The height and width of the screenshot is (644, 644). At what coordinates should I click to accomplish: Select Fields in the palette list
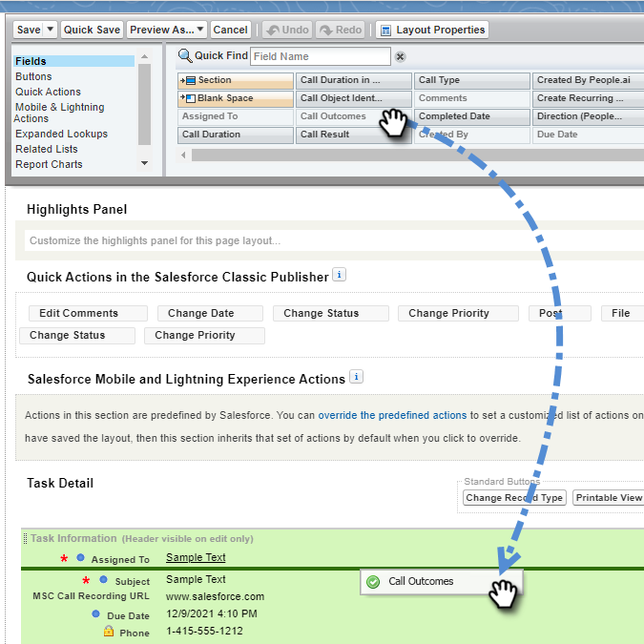pos(73,61)
